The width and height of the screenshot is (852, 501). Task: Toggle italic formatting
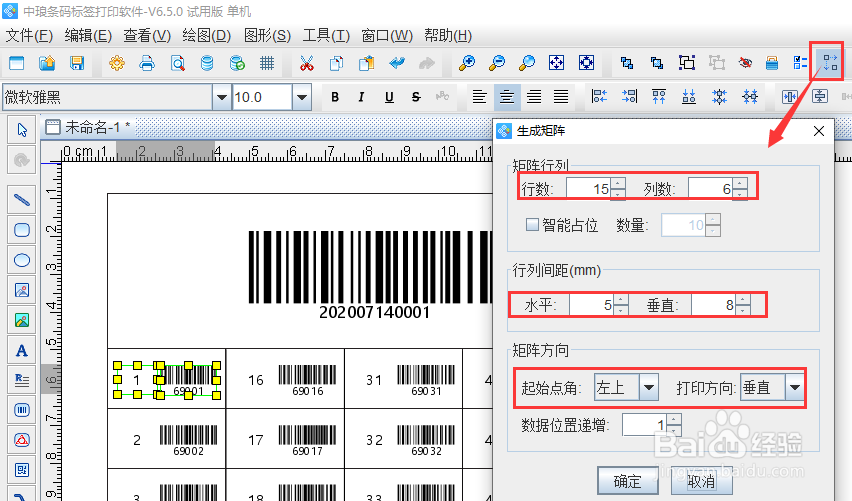(361, 97)
